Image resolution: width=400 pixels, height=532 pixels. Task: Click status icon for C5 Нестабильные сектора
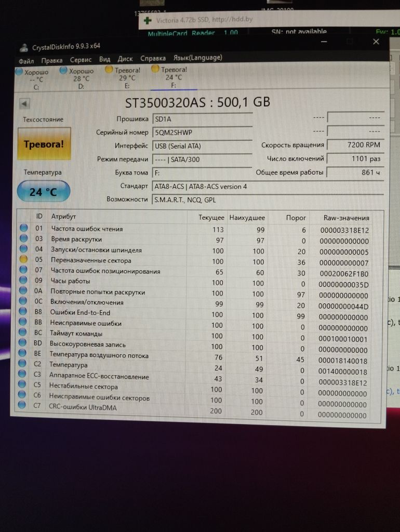[22, 384]
